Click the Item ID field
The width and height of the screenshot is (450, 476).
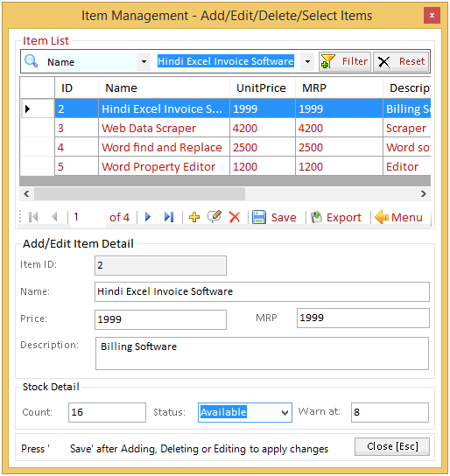pyautogui.click(x=160, y=266)
